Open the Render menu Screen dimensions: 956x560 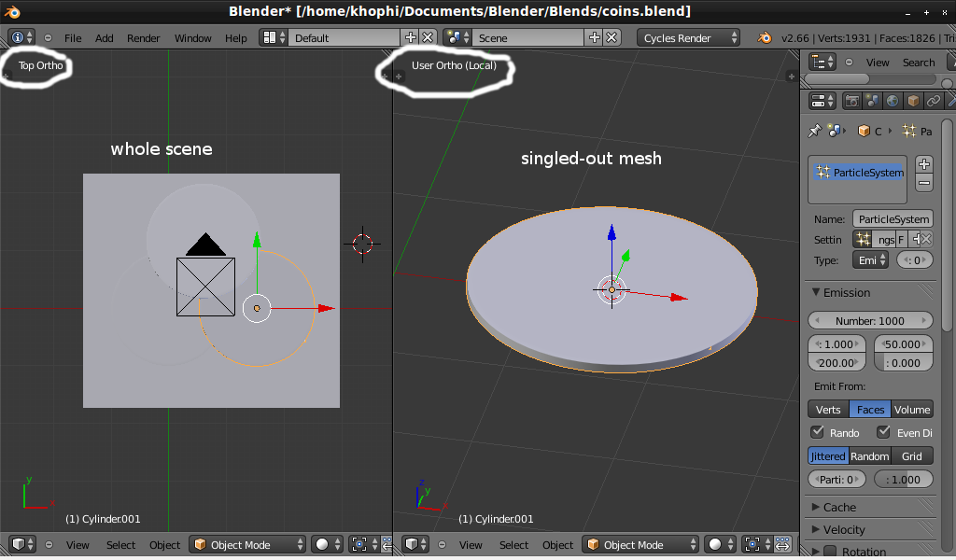144,38
